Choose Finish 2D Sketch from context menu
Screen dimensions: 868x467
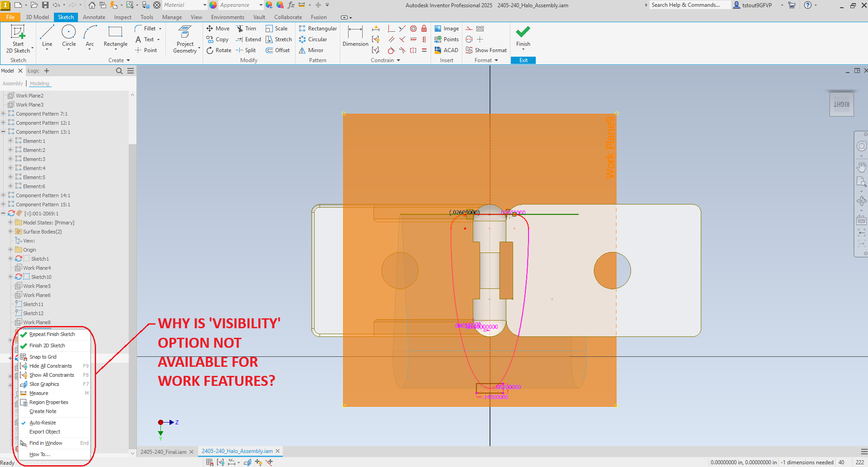click(47, 345)
